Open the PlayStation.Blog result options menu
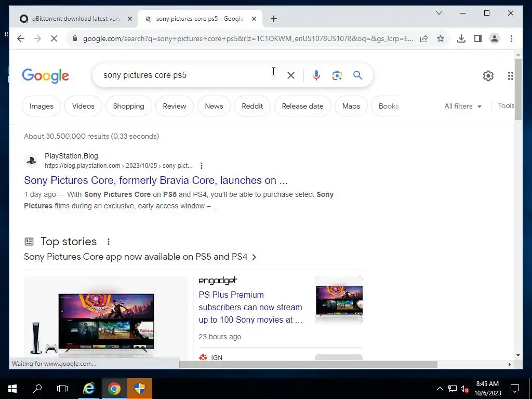The width and height of the screenshot is (532, 399). [202, 166]
